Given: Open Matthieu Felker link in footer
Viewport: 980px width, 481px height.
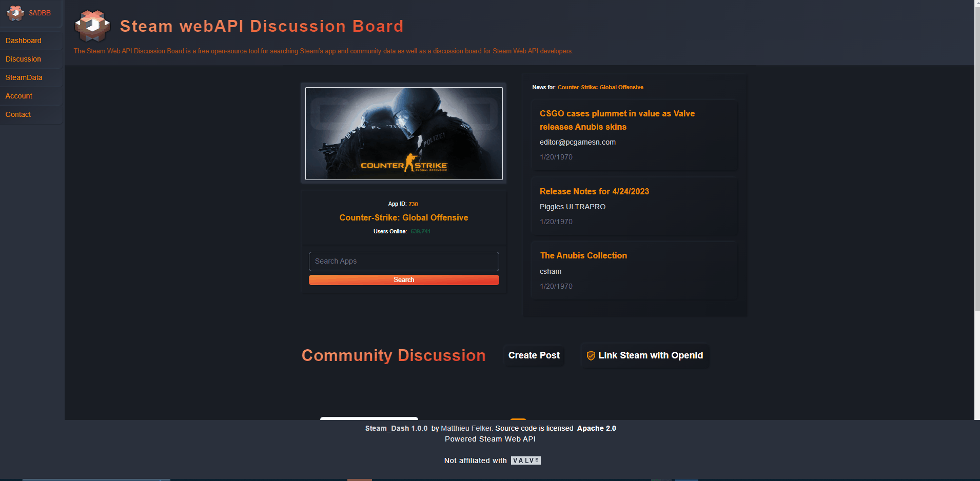Looking at the screenshot, I should 466,428.
